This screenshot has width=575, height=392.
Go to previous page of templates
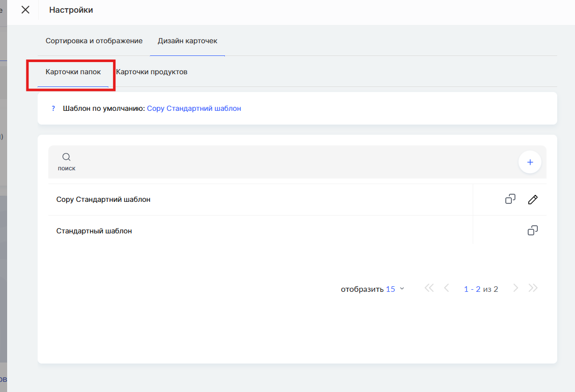447,288
